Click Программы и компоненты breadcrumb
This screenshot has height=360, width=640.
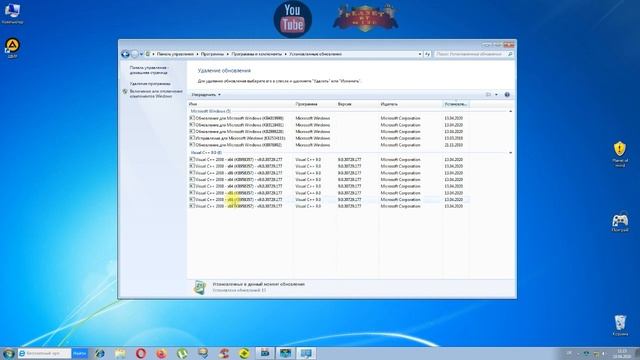point(256,54)
